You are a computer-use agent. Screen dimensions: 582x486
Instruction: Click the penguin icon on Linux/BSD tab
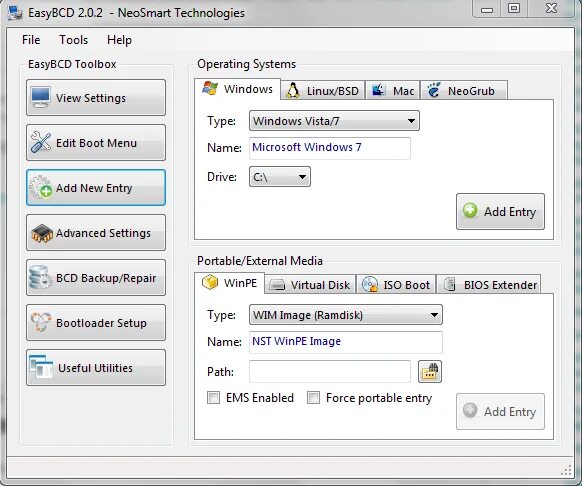(x=293, y=91)
